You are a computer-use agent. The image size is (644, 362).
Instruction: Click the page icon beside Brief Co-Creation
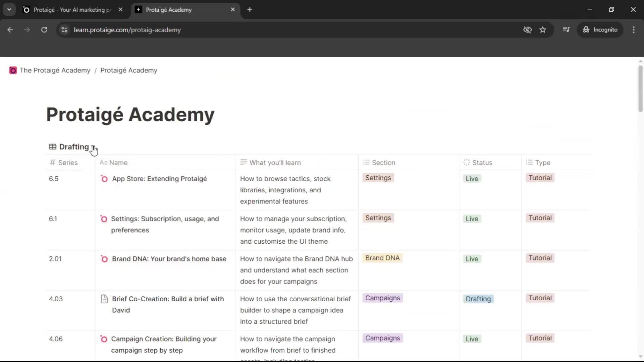click(x=104, y=299)
